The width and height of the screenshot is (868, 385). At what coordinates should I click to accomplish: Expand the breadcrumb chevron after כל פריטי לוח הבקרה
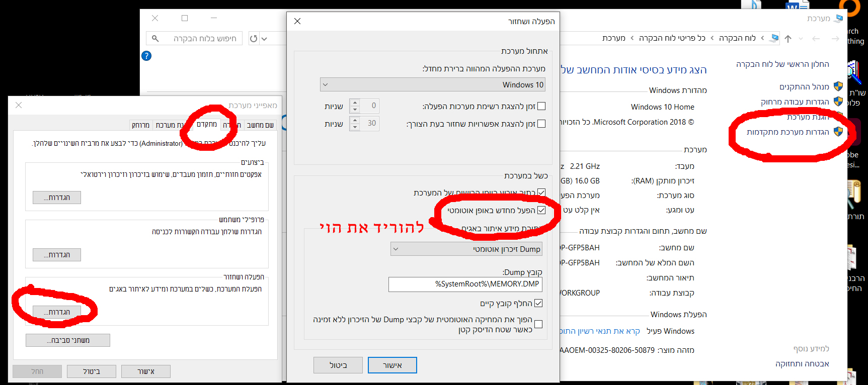(632, 38)
